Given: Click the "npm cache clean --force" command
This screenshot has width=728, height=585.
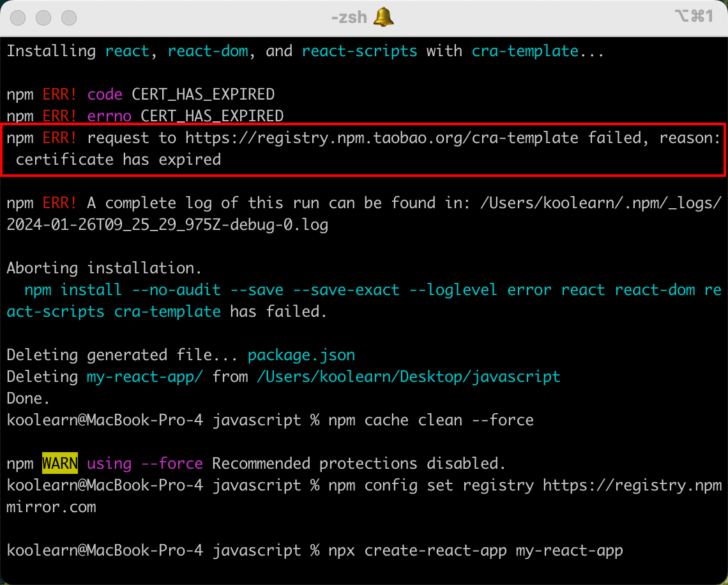Looking at the screenshot, I should click(x=431, y=420).
